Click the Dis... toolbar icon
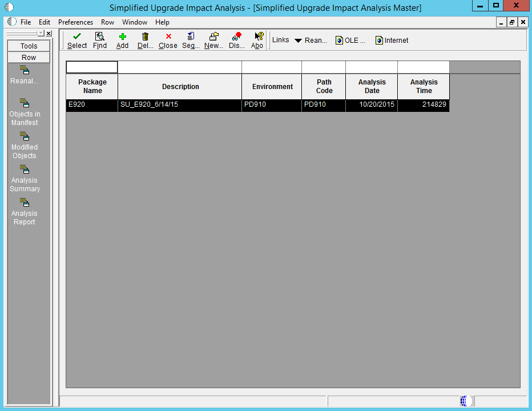Image resolution: width=532 pixels, height=411 pixels. [x=236, y=37]
